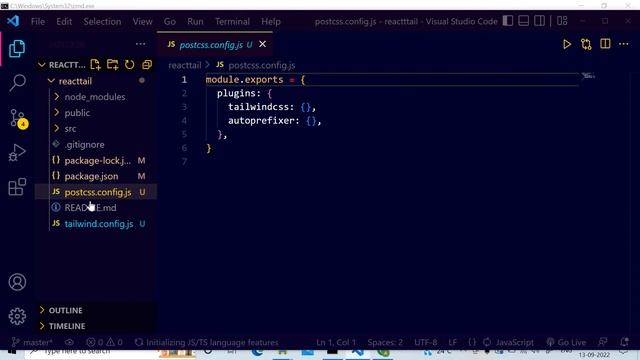This screenshot has width=640, height=360.
Task: Open the File menu
Action: [38, 21]
